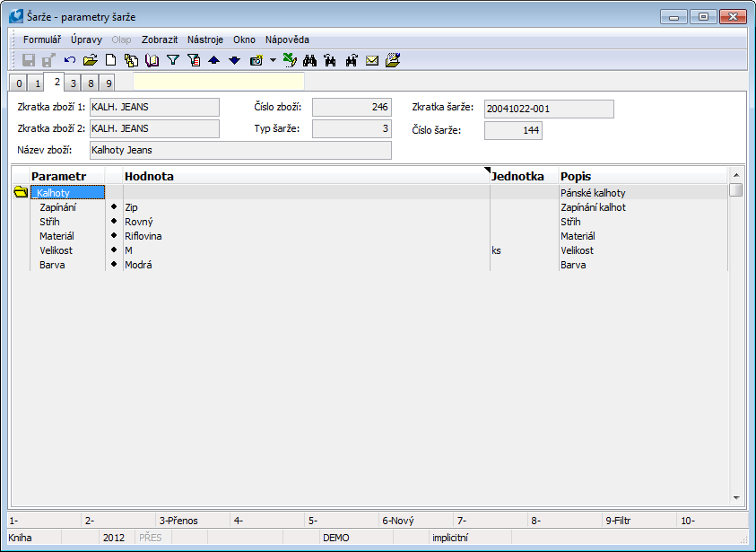
Task: Click the new blank document icon
Action: pos(111,61)
